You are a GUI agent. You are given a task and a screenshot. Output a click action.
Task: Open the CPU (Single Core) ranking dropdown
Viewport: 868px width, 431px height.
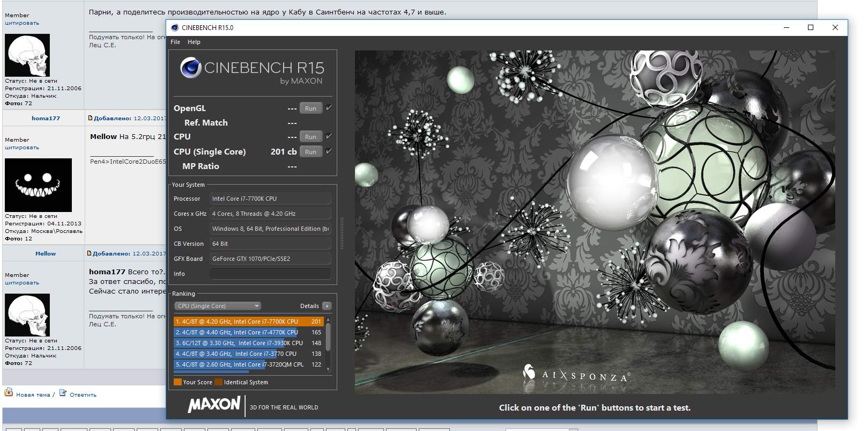click(x=218, y=306)
